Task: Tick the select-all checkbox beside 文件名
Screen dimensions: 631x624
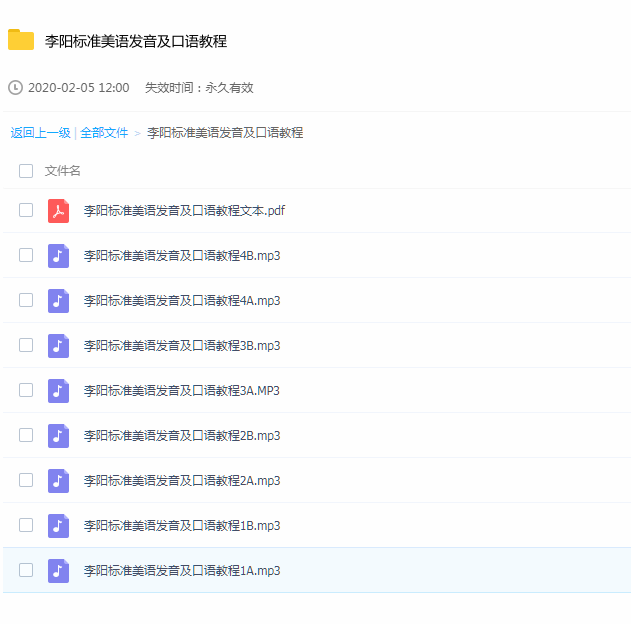Action: pyautogui.click(x=26, y=171)
